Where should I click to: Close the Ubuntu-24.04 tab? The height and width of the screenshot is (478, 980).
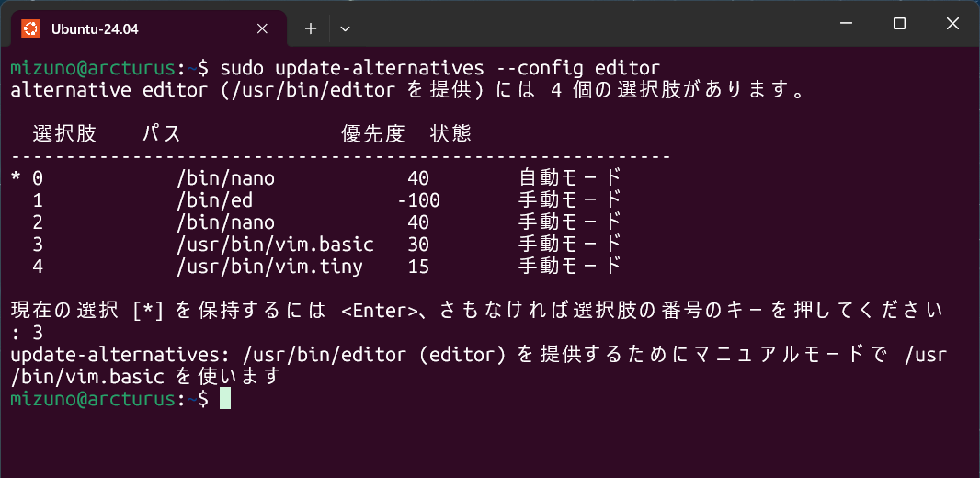262,28
